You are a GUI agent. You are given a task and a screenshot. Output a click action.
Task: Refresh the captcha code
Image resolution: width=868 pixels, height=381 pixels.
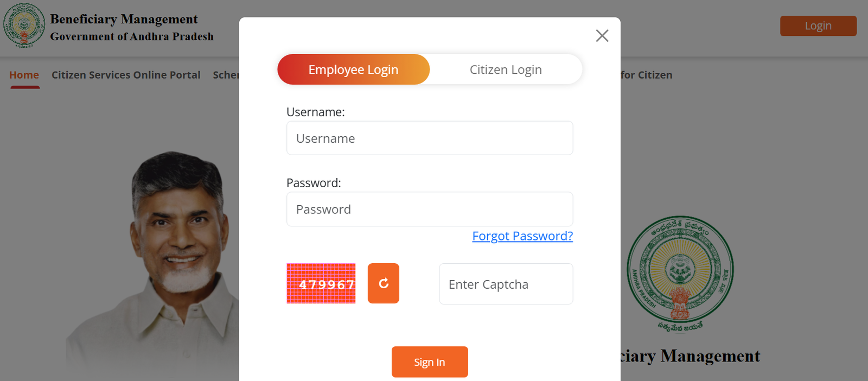click(x=383, y=283)
